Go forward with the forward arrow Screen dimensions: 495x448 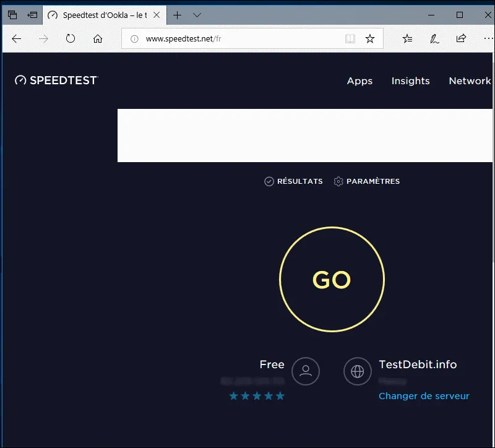click(43, 39)
